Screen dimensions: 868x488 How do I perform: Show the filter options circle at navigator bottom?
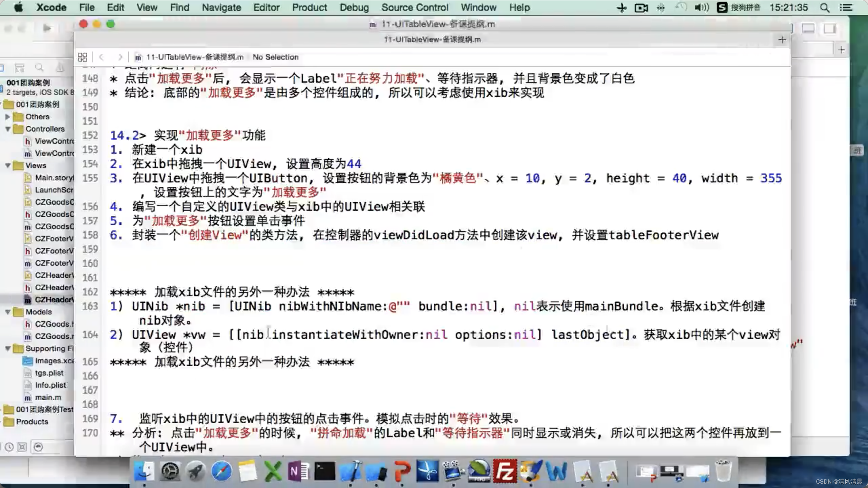click(x=38, y=447)
